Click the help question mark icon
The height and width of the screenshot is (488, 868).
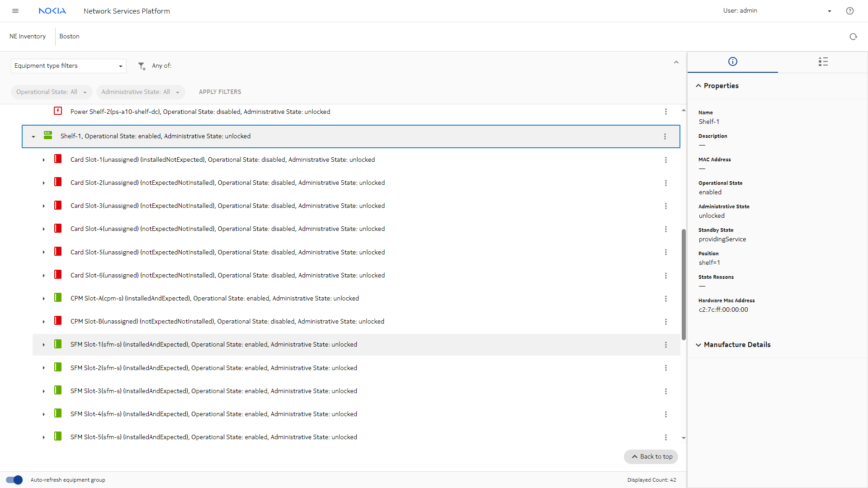(849, 11)
